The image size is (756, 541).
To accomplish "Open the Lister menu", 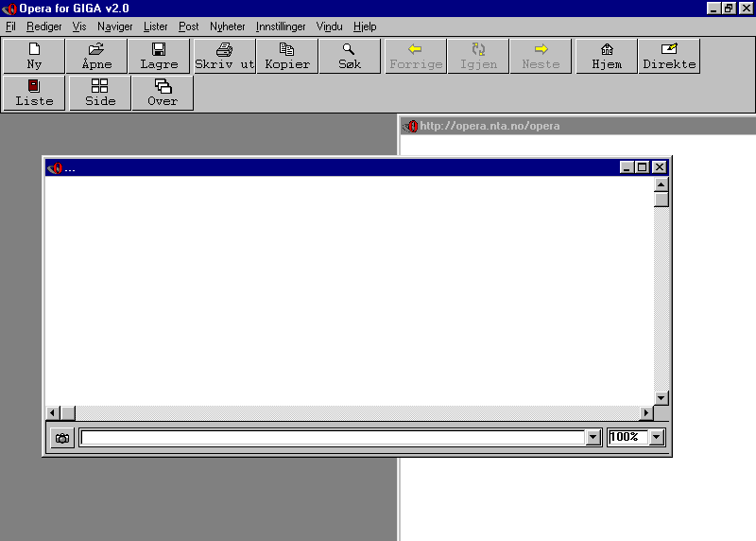I will [155, 26].
